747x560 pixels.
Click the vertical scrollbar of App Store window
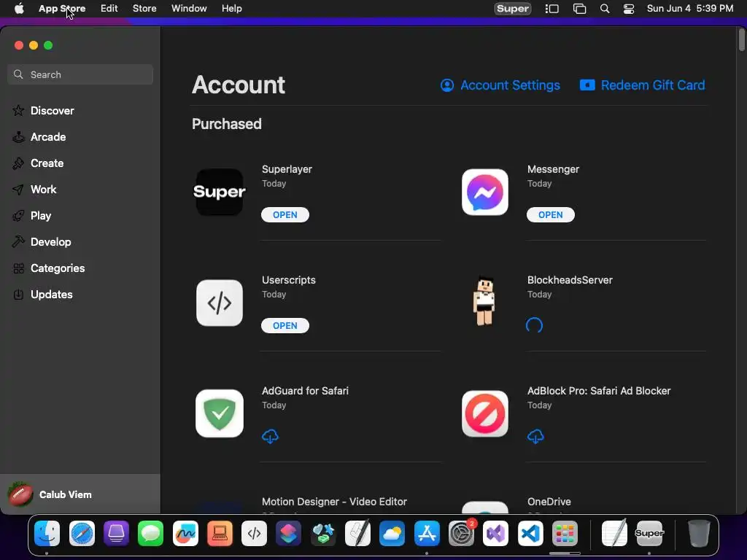(x=742, y=39)
